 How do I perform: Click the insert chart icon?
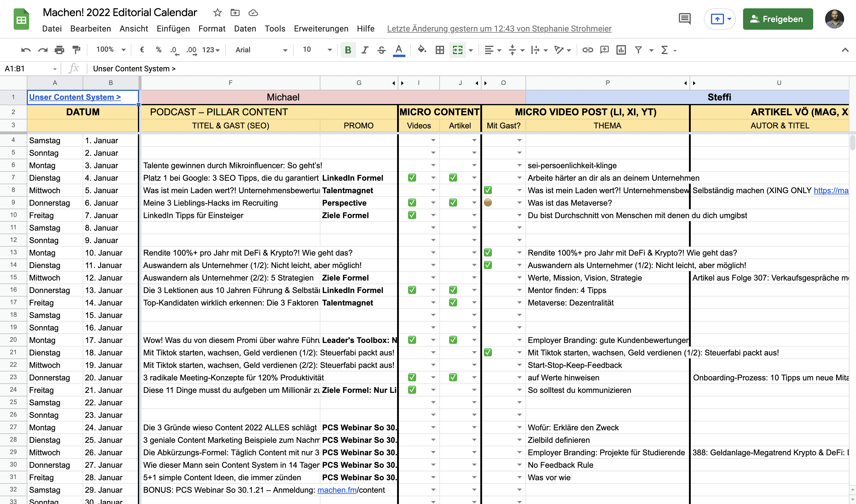tap(621, 50)
